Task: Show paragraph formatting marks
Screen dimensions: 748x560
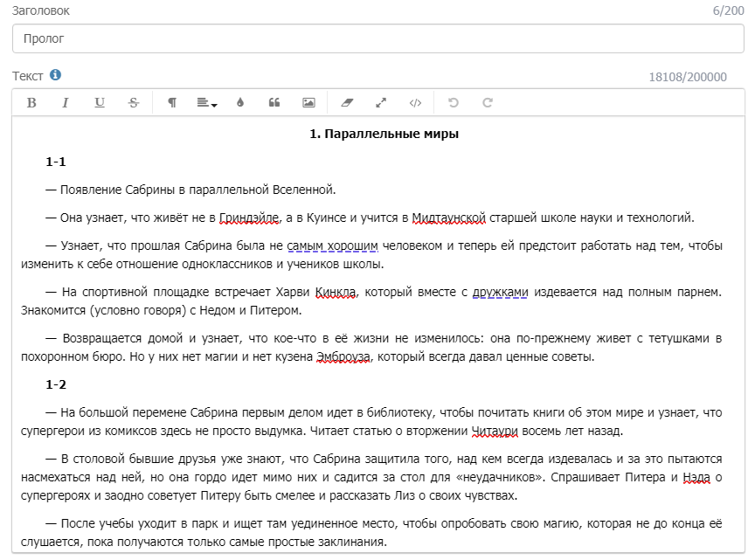Action: pyautogui.click(x=171, y=102)
